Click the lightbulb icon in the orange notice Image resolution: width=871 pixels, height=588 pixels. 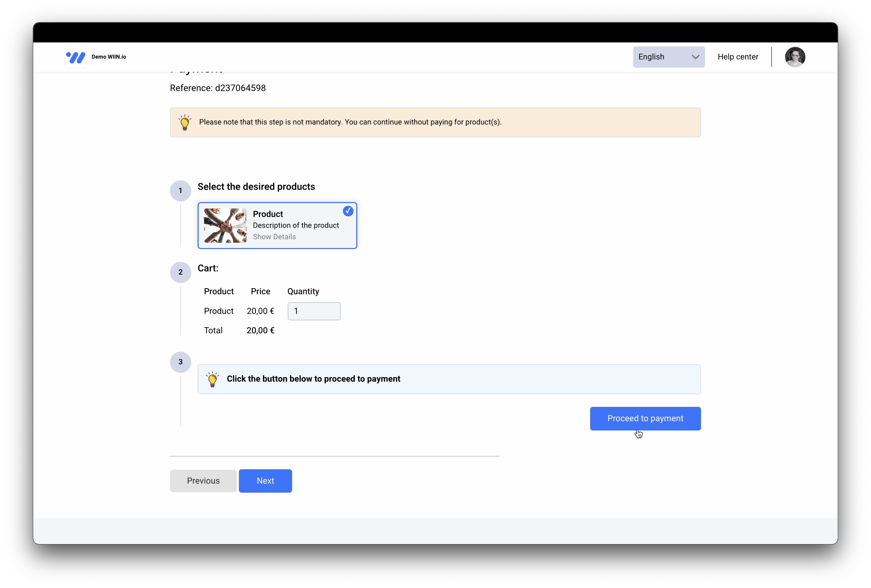(184, 123)
